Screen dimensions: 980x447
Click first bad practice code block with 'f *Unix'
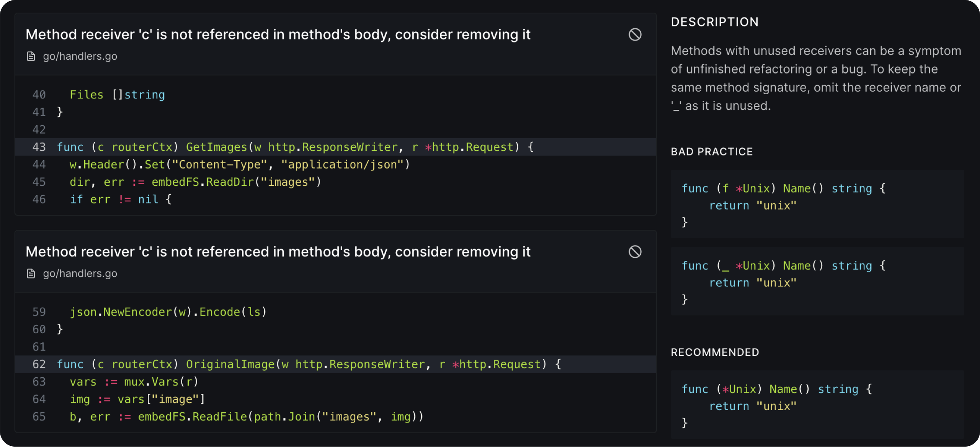point(817,204)
